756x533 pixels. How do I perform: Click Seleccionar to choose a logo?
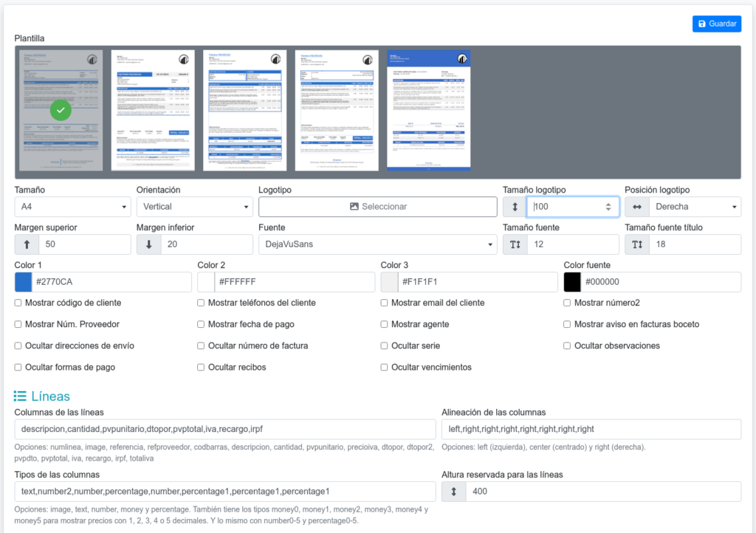[377, 207]
